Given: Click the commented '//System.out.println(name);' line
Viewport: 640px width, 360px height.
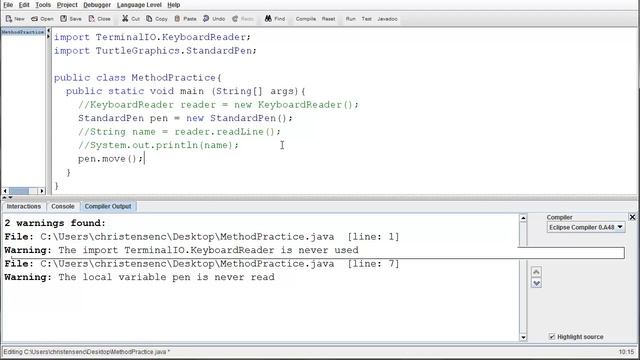Looking at the screenshot, I should (158, 145).
